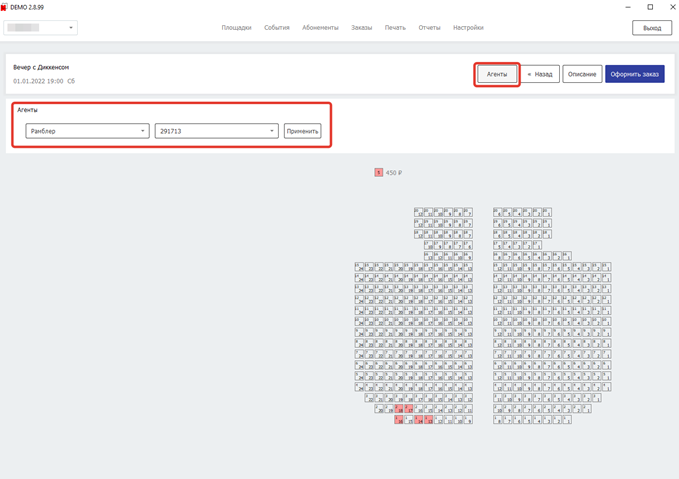Expand the Рамблер agent dropdown
The image size is (679, 479).
[88, 131]
